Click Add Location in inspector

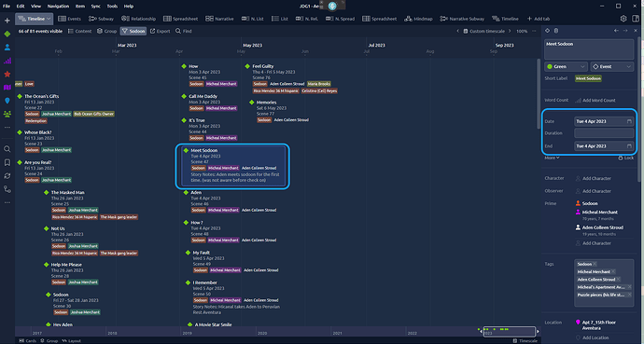pos(592,337)
